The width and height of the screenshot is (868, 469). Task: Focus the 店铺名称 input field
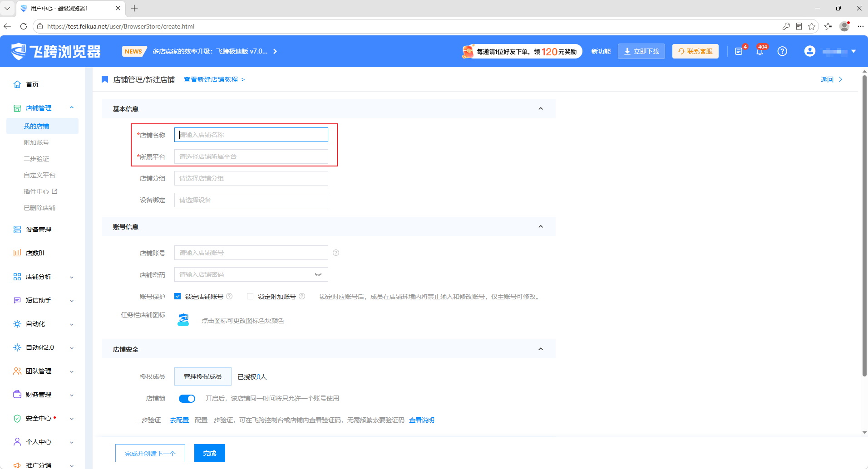(x=251, y=135)
